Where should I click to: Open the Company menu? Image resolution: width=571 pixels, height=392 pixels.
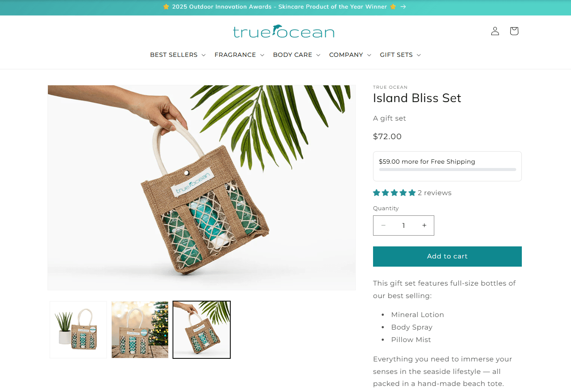point(350,55)
